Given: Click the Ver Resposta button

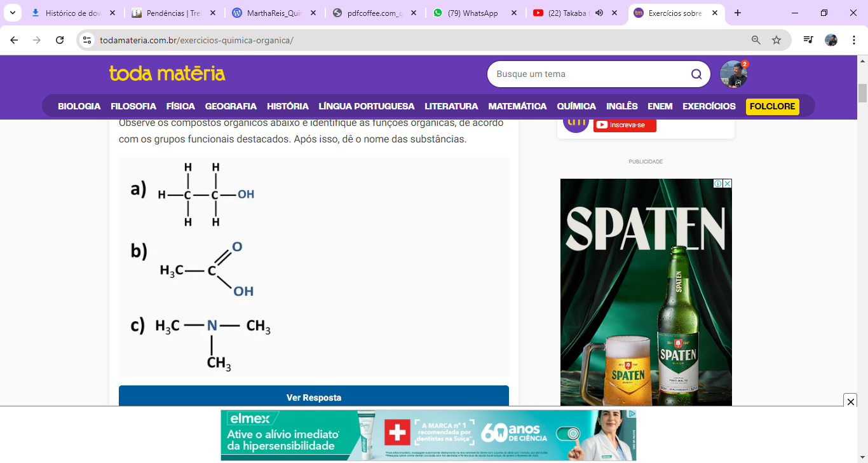Looking at the screenshot, I should coord(313,397).
